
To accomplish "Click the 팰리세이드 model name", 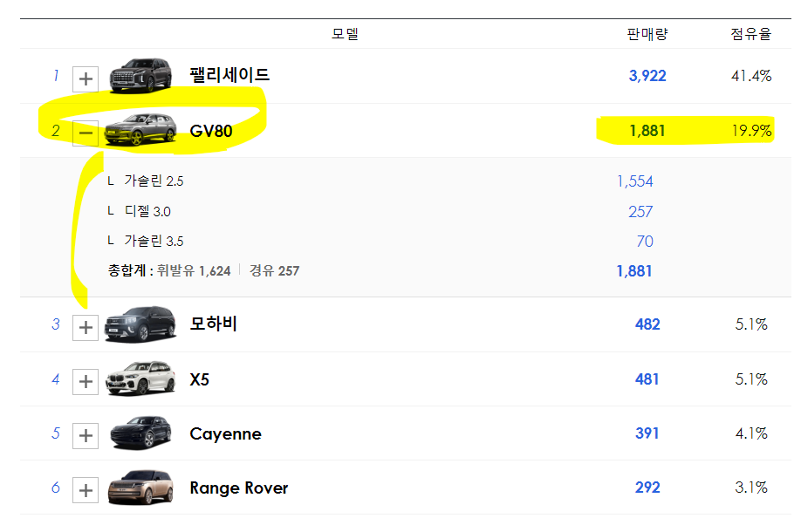I will [229, 75].
